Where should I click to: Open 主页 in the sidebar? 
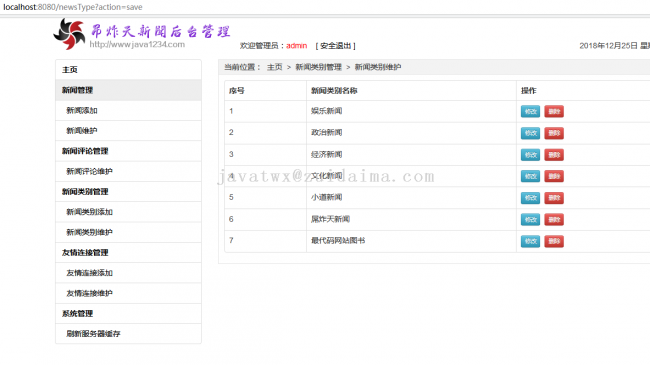coord(129,70)
